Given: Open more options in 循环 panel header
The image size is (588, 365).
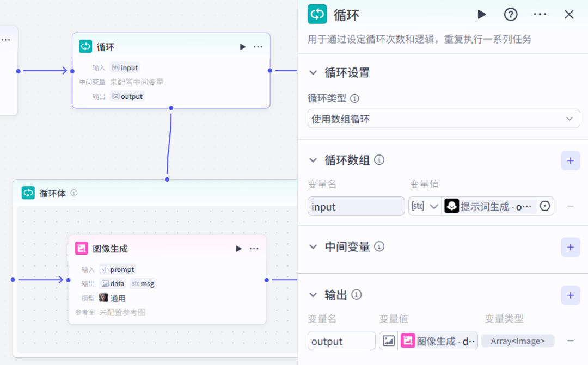Looking at the screenshot, I should [x=540, y=15].
